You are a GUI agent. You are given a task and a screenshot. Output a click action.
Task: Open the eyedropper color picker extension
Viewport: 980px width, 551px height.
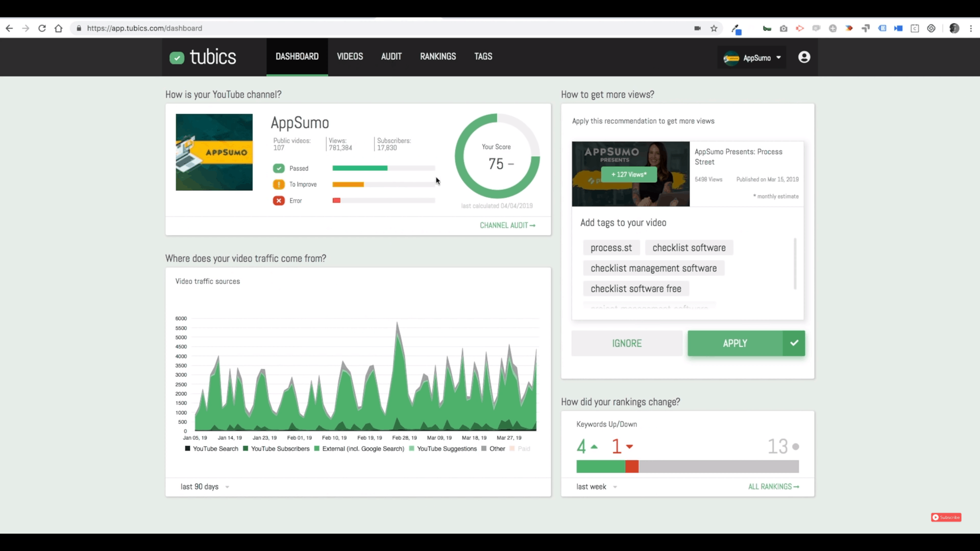(736, 29)
